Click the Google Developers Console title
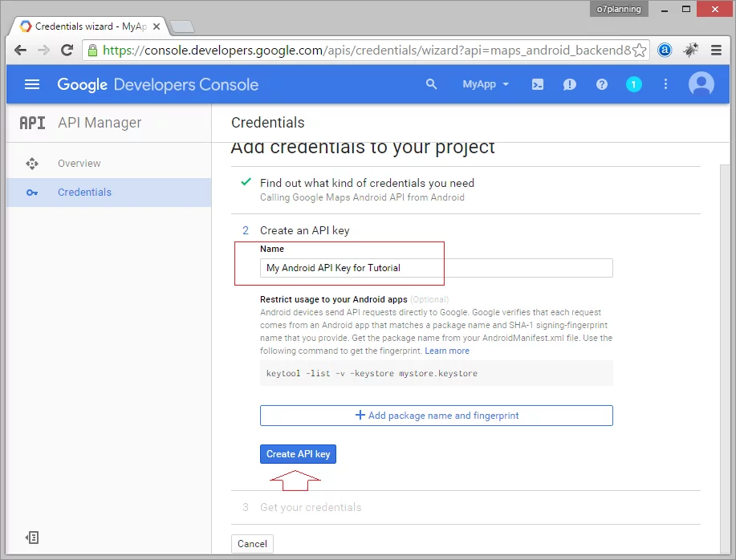This screenshot has height=560, width=736. (157, 84)
